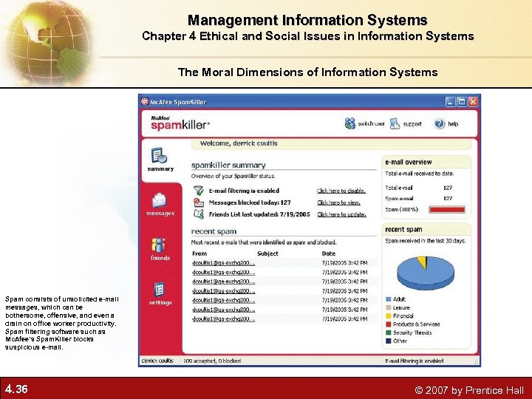Maximize the McAfee SpamKiller window
This screenshot has height=399, width=532.
(x=461, y=102)
